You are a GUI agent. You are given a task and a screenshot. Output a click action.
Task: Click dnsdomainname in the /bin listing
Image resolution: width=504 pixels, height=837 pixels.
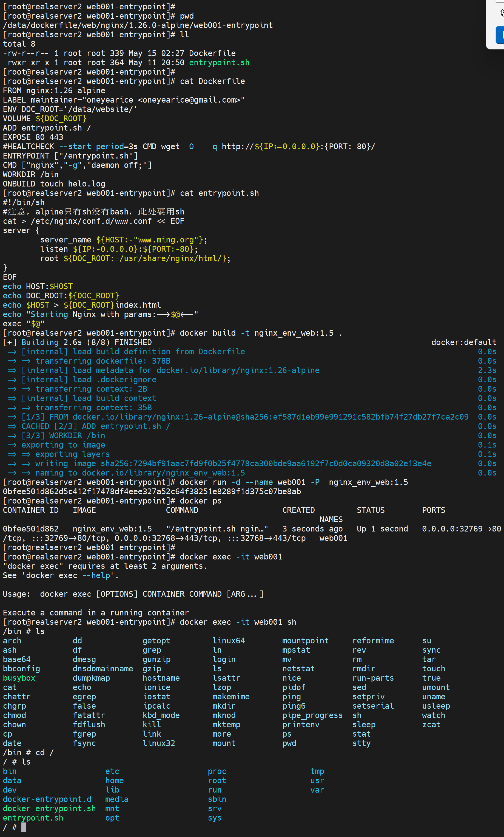(x=103, y=669)
